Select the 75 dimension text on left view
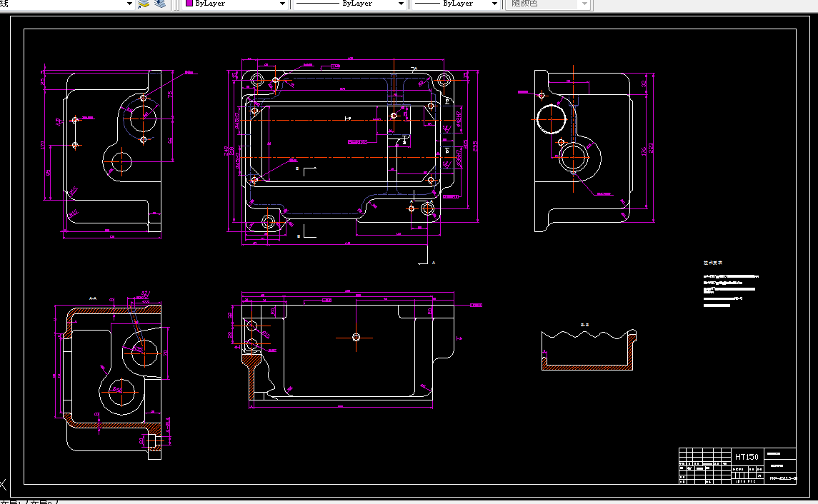Viewport: 818px width, 504px height. [x=169, y=95]
